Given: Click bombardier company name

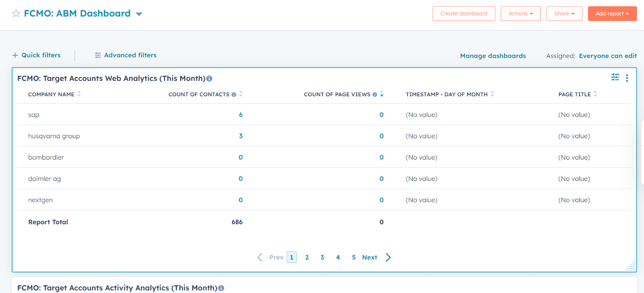Looking at the screenshot, I should [x=46, y=157].
